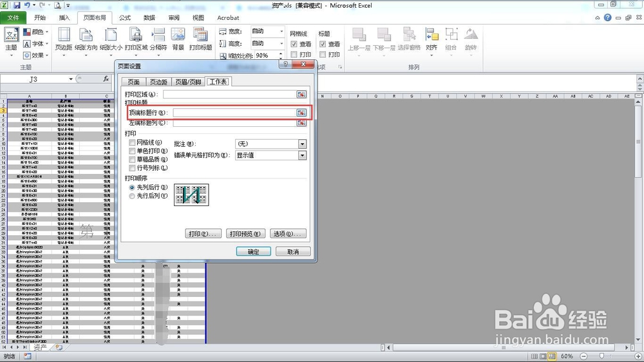Click the 上移一层 bring forward icon
Screen dimensions: 644x362
pos(359,35)
